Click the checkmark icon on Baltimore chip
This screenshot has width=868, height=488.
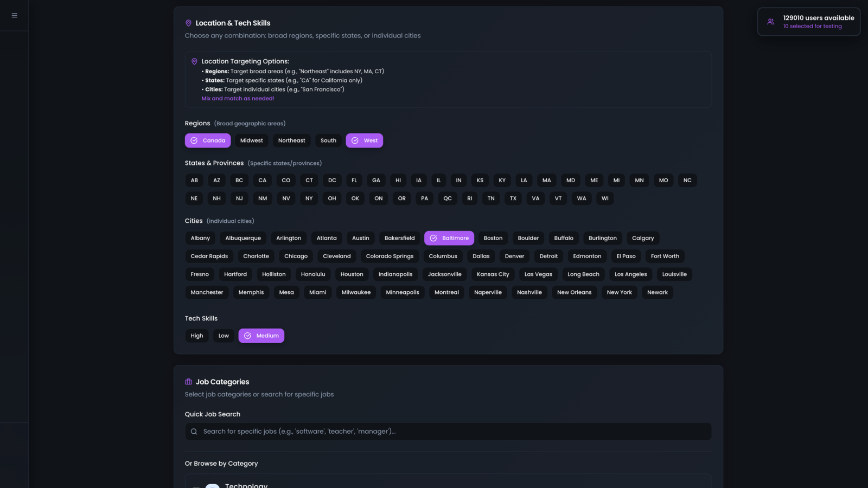click(x=433, y=238)
